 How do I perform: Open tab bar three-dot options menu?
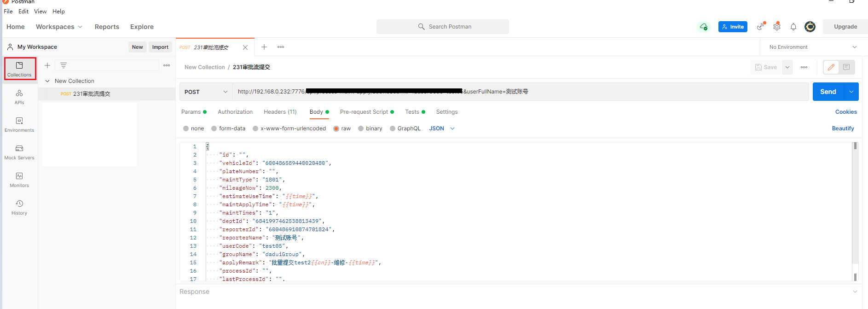(281, 47)
